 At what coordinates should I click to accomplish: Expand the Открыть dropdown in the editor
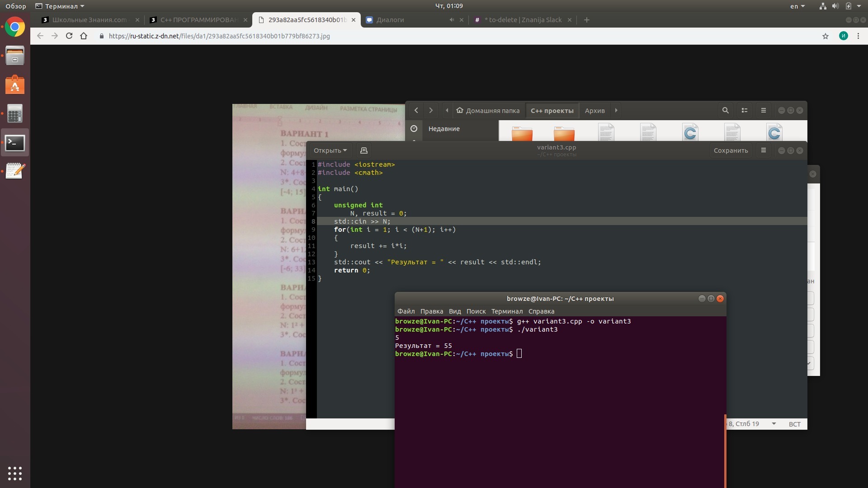330,150
